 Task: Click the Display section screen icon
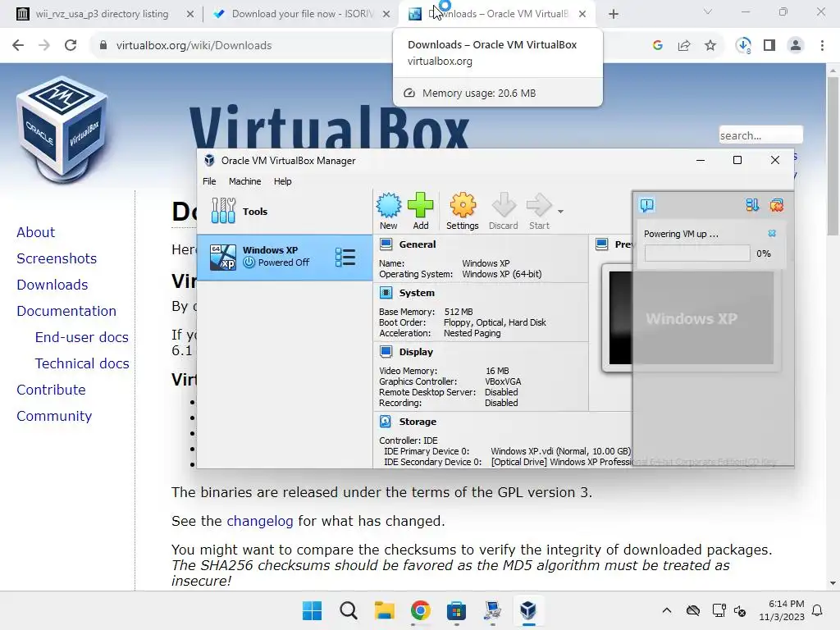[x=386, y=352]
